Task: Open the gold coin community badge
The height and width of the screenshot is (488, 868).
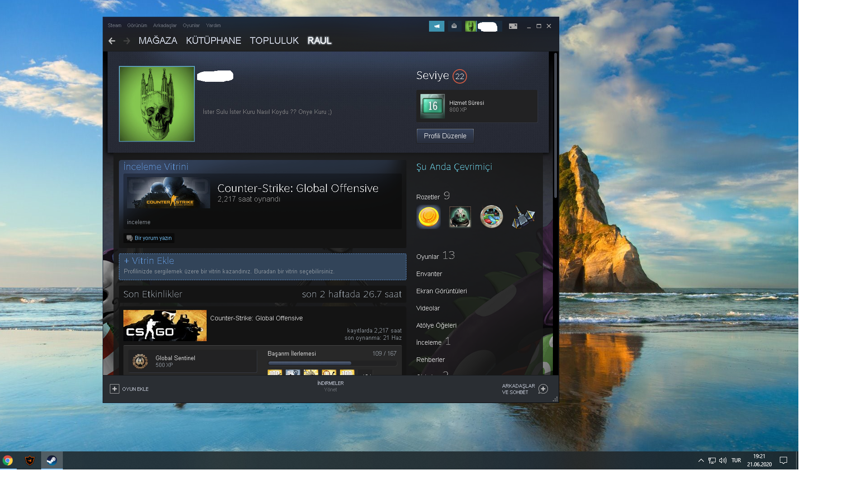Action: click(429, 217)
